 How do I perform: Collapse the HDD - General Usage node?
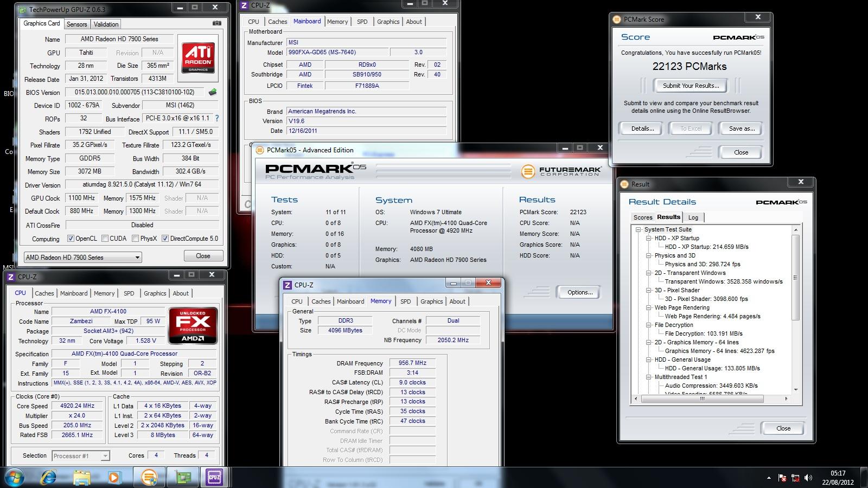648,359
